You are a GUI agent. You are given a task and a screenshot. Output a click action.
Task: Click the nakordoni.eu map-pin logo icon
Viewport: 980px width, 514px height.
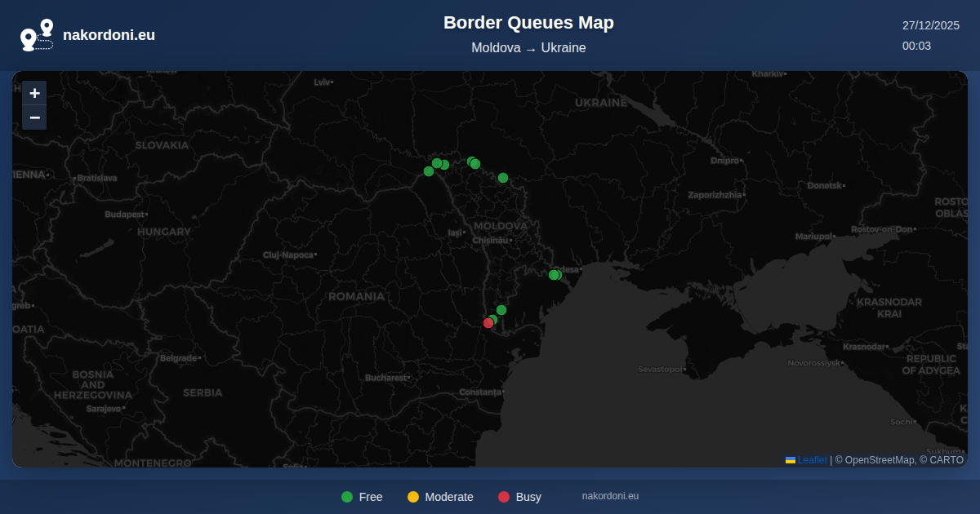[x=37, y=35]
